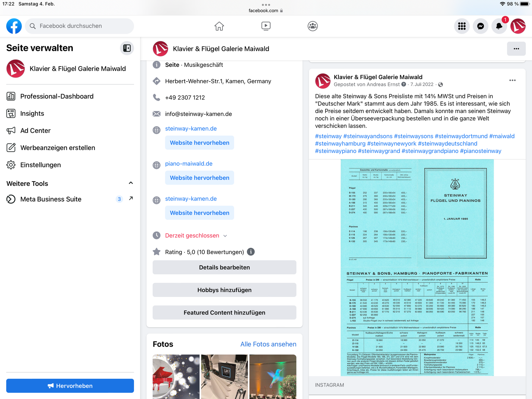Click the #steinwayhamburg hashtag
The height and width of the screenshot is (399, 532).
tap(340, 144)
